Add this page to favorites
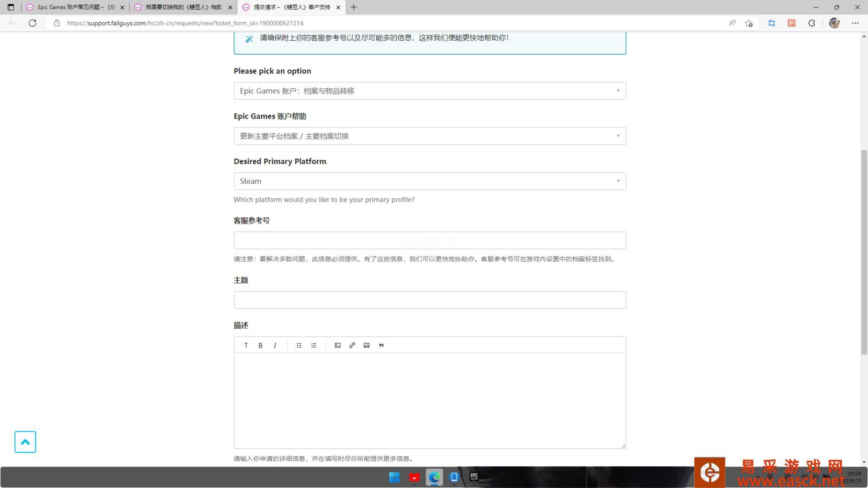The image size is (868, 488). coord(749,23)
